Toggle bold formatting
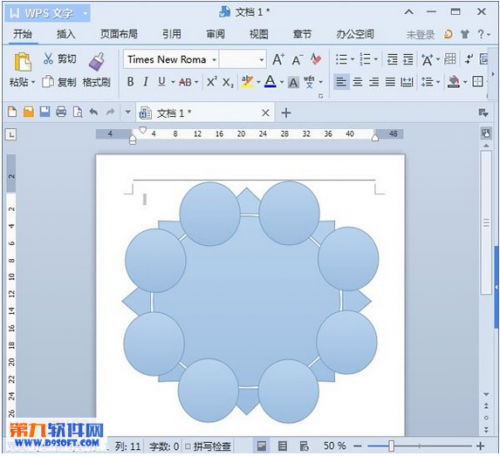Image resolution: width=500 pixels, height=456 pixels. click(x=130, y=82)
